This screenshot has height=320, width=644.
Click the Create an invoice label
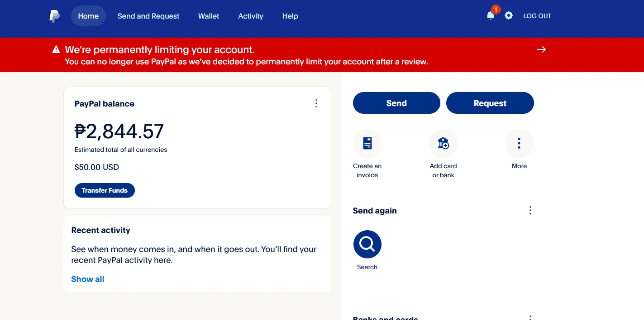coord(367,170)
